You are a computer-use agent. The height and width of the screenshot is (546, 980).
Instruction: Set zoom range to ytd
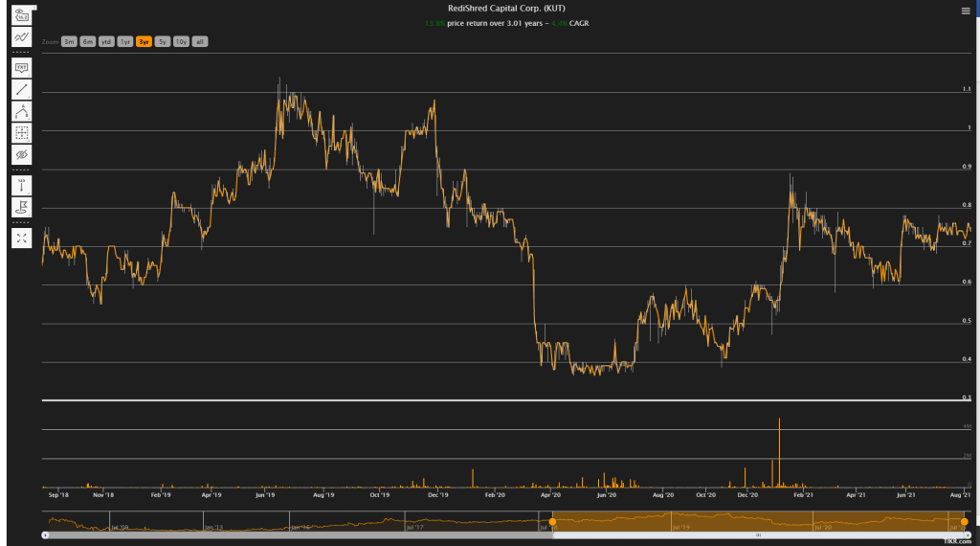click(x=106, y=42)
